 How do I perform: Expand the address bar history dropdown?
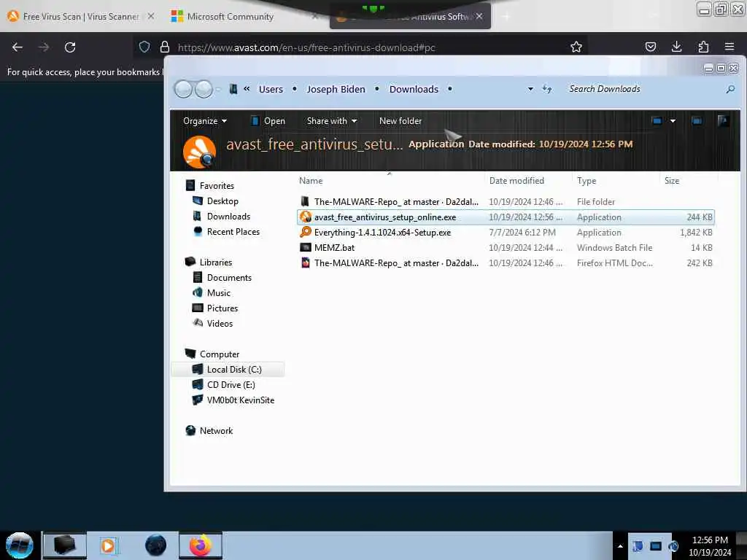pyautogui.click(x=530, y=89)
